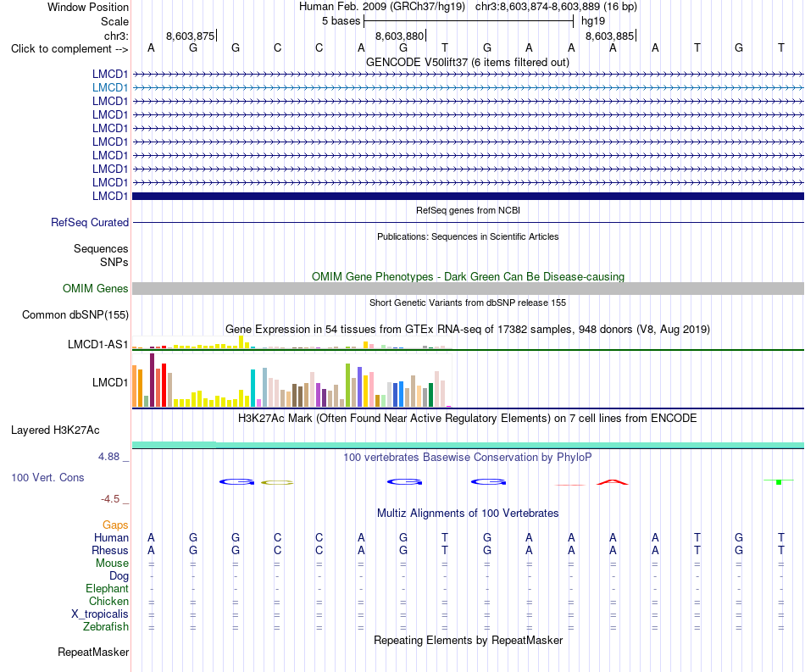Open 'Multiz Alignments of 100 Vertebrates' title

[x=468, y=513]
